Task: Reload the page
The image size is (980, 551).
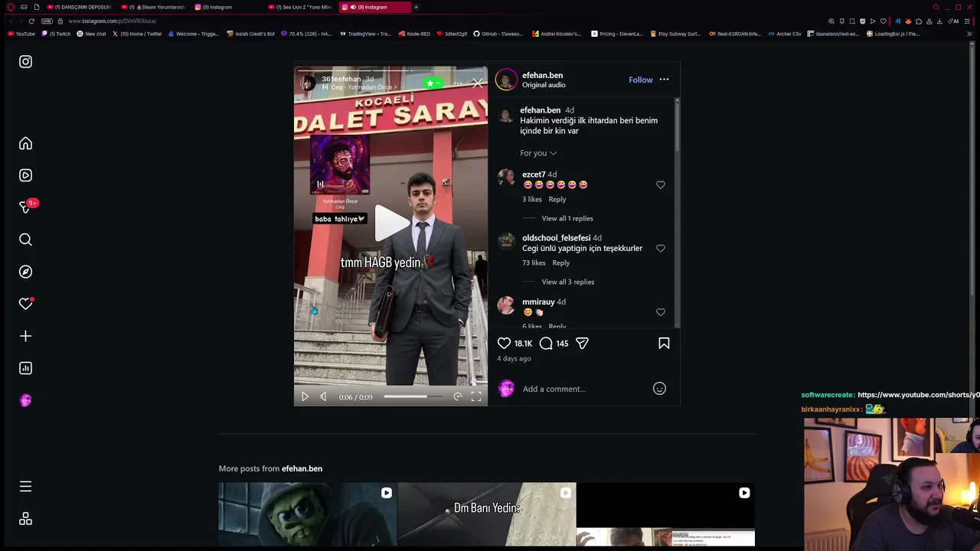Action: (x=31, y=21)
